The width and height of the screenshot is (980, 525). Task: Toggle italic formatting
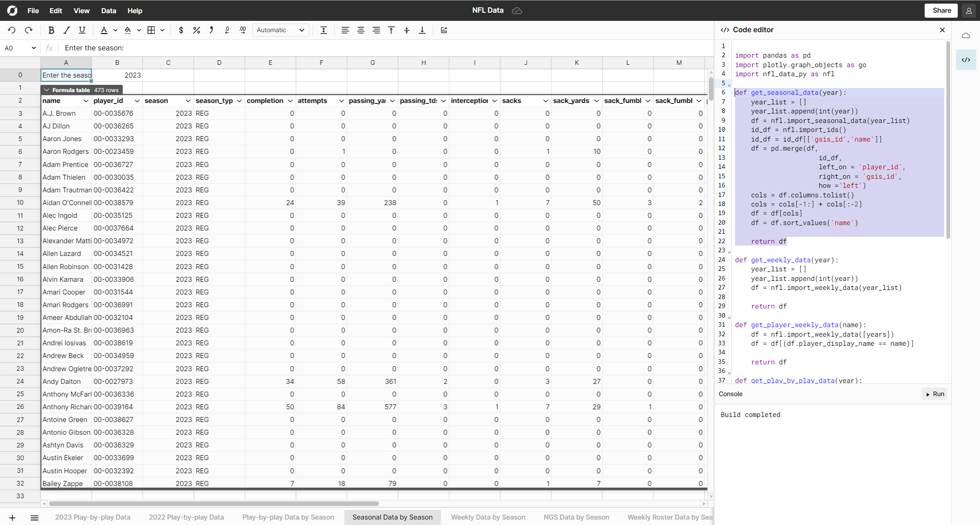(x=67, y=30)
